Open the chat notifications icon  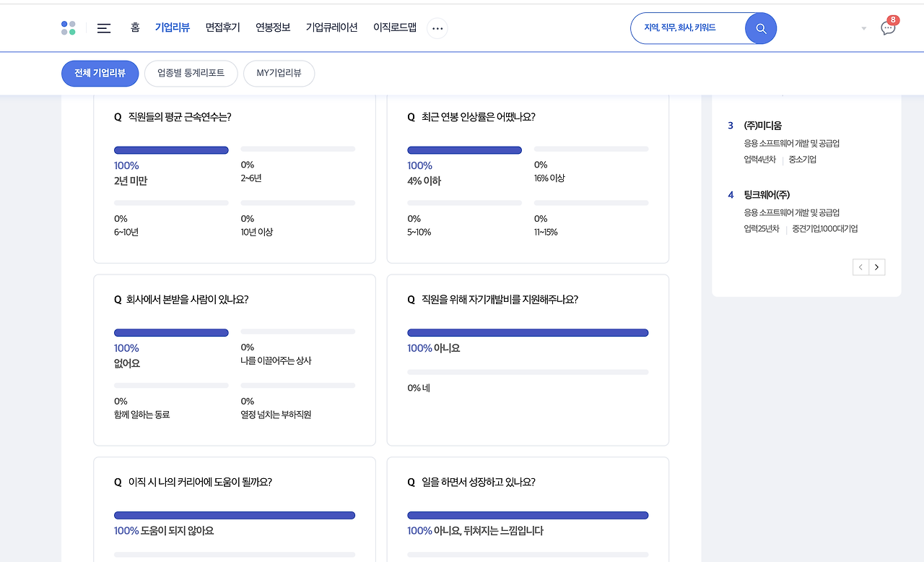coord(888,28)
